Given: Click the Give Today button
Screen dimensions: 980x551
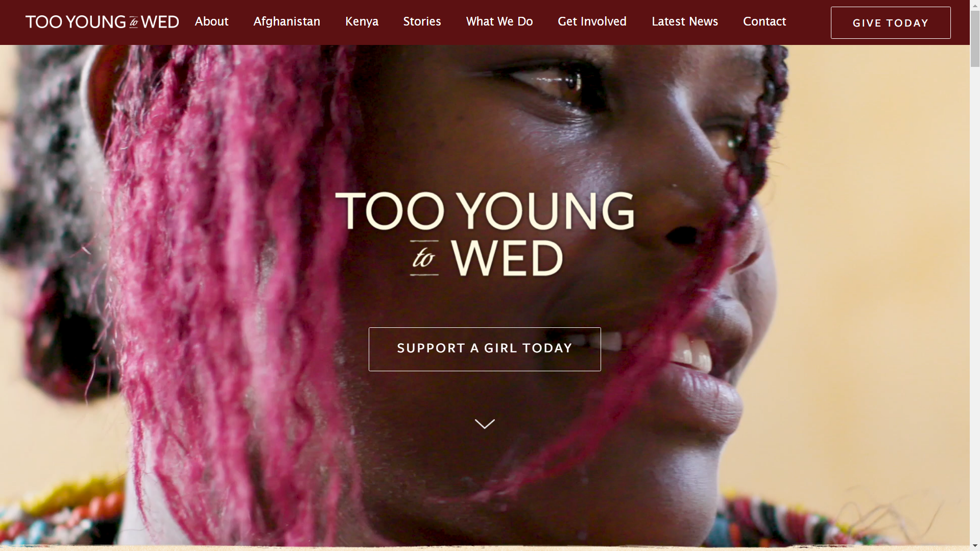Looking at the screenshot, I should 890,22.
